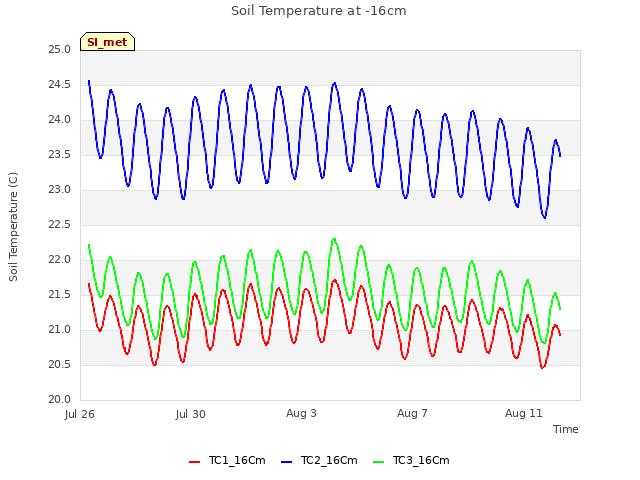Click the red TC1_16Cm legend swatch
Screen dimensions: 640x480
click(195, 461)
